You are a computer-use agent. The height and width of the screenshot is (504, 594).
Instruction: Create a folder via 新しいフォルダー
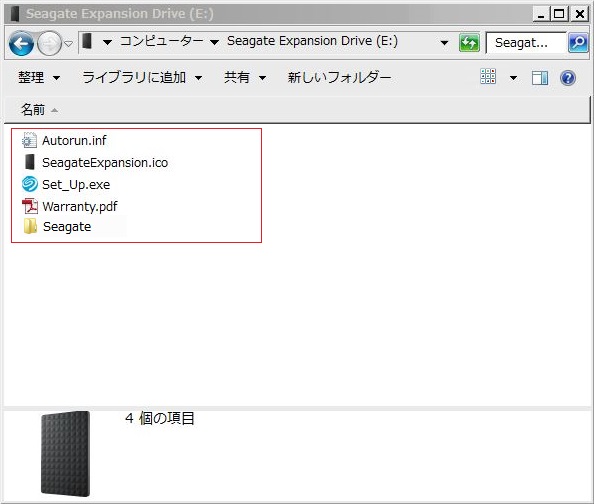click(x=339, y=78)
